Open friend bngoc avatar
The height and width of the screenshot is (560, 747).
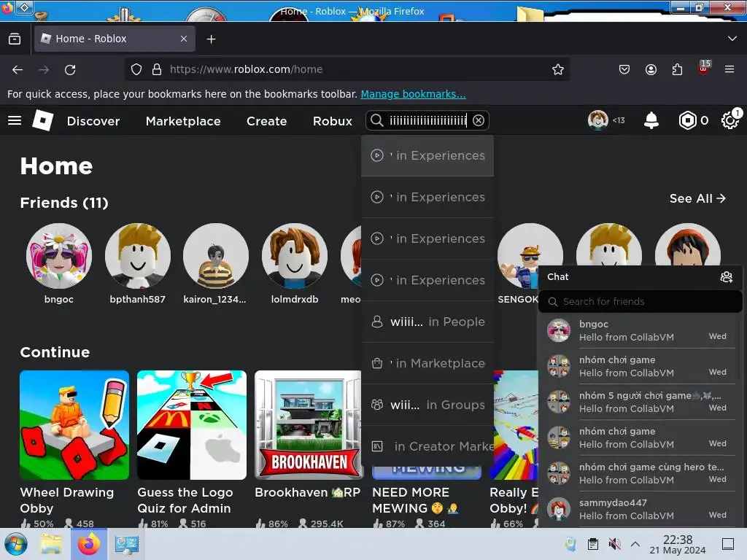click(59, 256)
